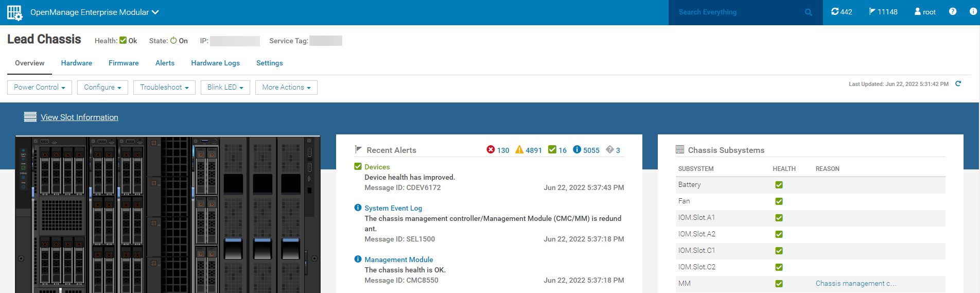Viewport: 980px width, 293px height.
Task: Click the OpenManage Enterprise grid logo icon
Action: pyautogui.click(x=14, y=12)
